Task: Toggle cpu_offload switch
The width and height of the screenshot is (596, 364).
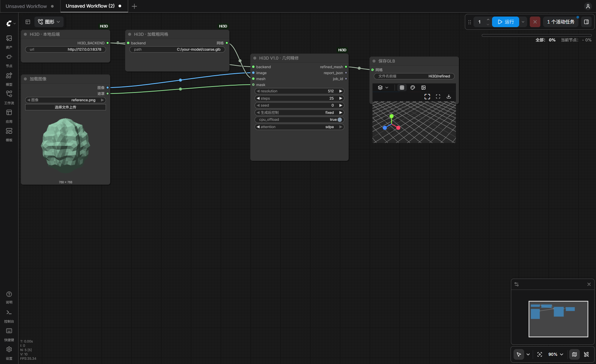Action: pyautogui.click(x=340, y=120)
